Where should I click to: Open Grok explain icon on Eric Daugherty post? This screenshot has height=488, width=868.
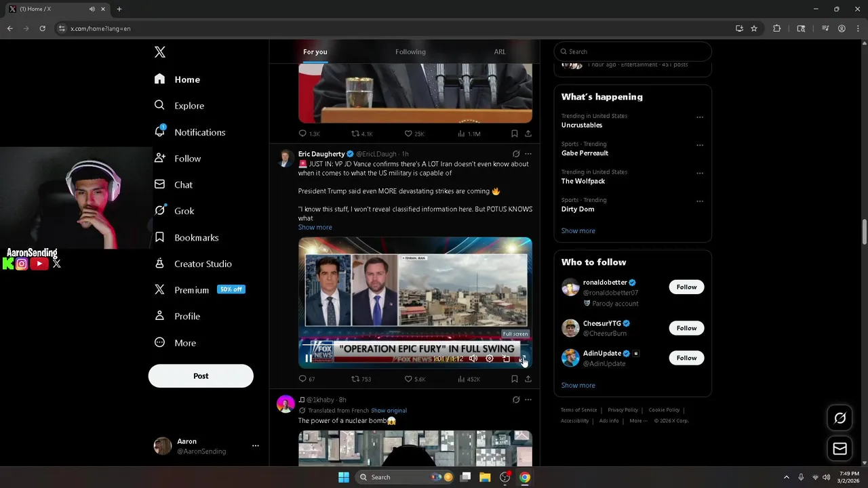[x=516, y=154]
